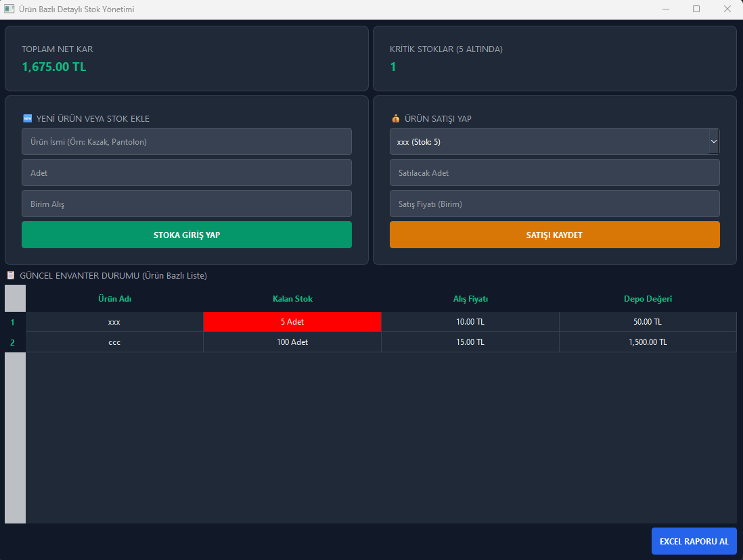Click the STOKA GİRİŞ YAP button
743x560 pixels.
click(187, 235)
